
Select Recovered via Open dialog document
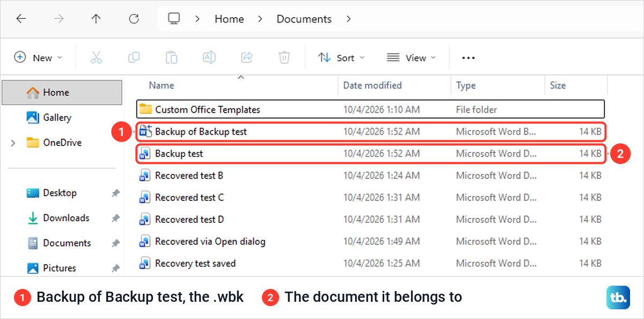click(x=370, y=241)
